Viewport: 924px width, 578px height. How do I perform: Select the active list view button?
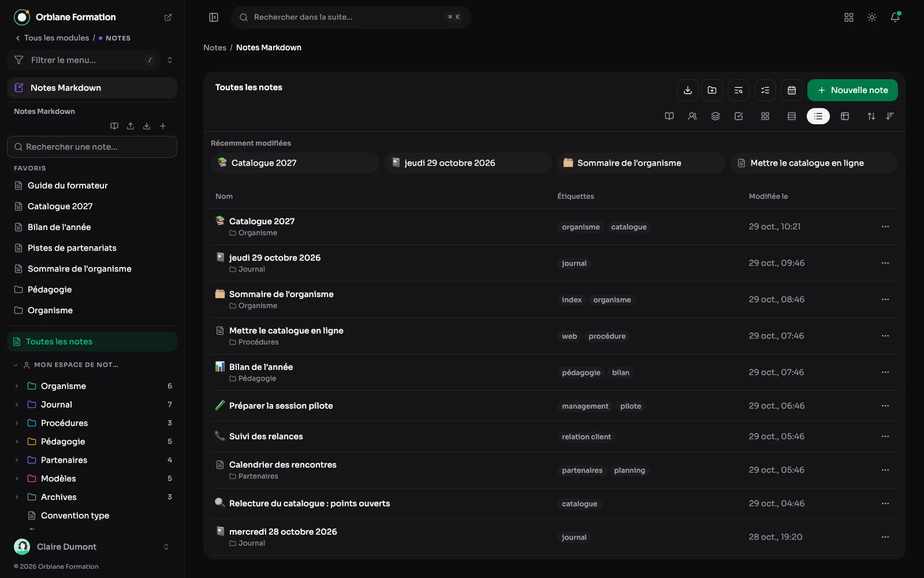(x=818, y=116)
